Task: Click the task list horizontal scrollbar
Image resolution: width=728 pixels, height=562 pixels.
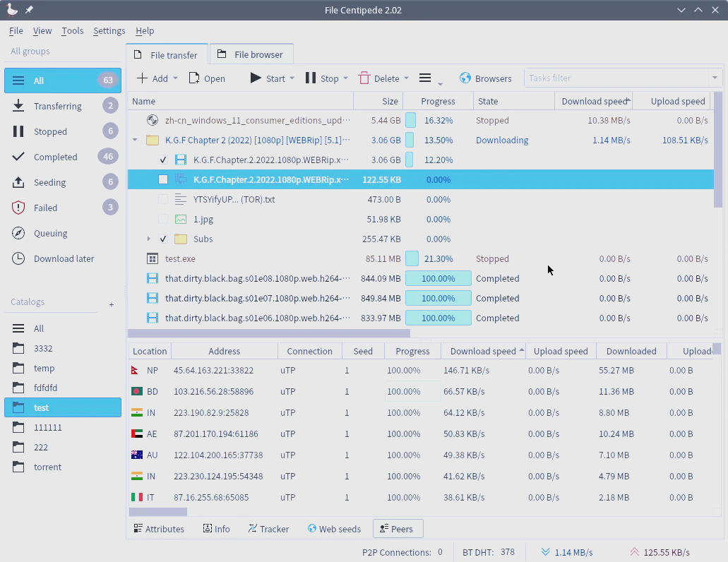Action: point(268,333)
